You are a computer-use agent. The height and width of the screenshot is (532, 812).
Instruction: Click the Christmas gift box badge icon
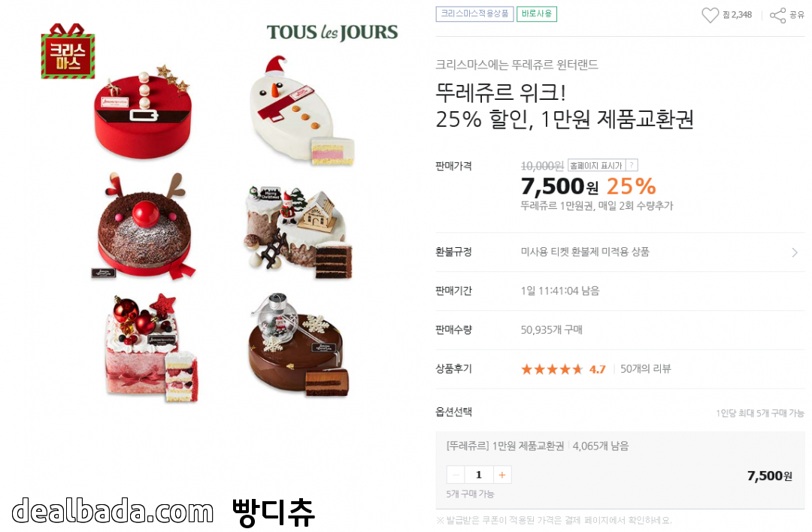[68, 51]
